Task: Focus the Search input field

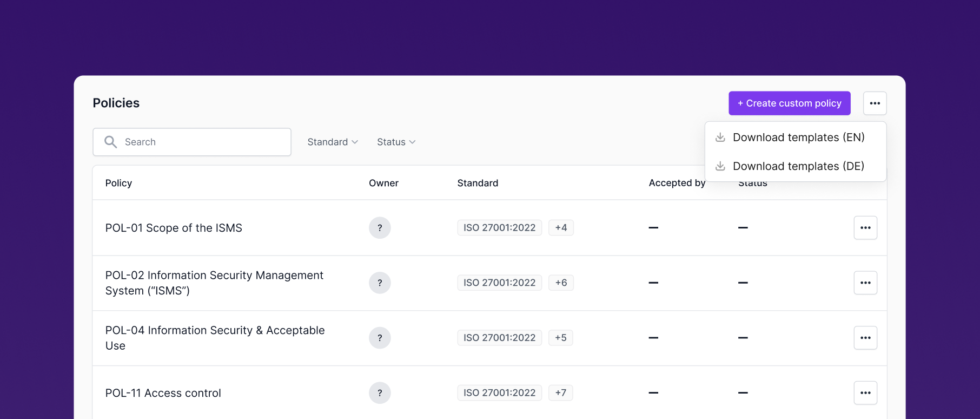Action: click(x=192, y=142)
